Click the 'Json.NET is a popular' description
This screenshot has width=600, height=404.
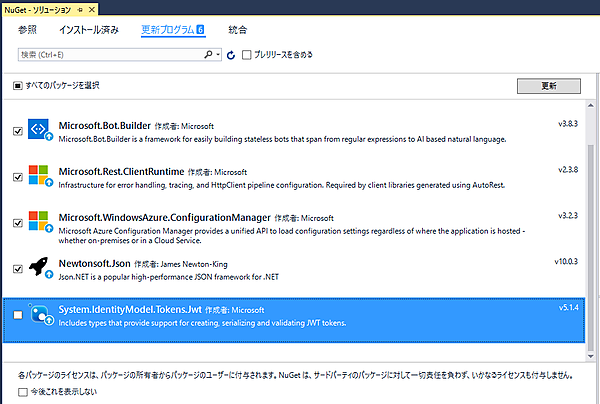[x=169, y=277]
